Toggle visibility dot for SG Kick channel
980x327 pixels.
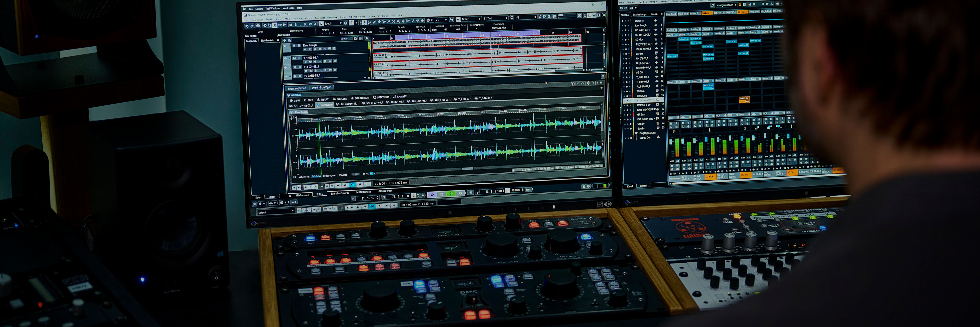[x=626, y=40]
